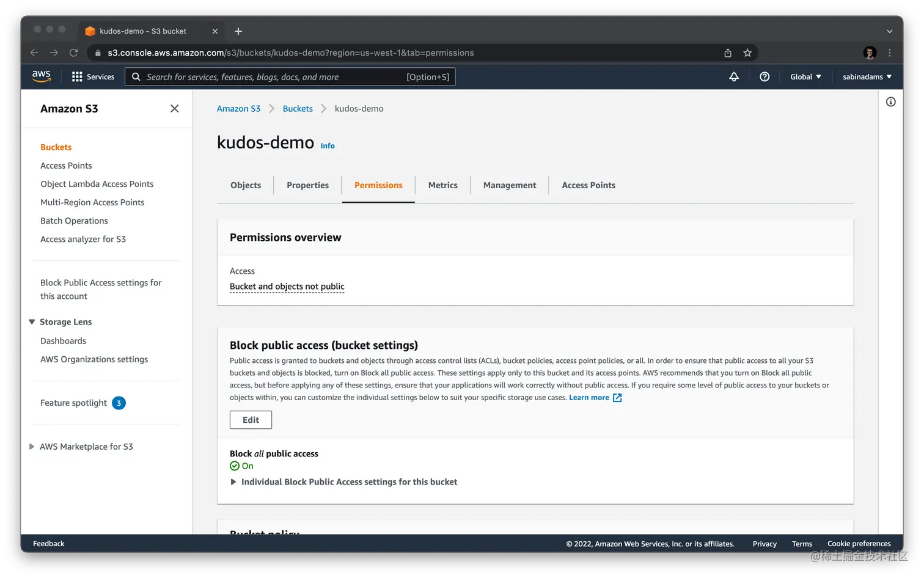
Task: Open the Bucket and objects not public link
Action: [287, 286]
